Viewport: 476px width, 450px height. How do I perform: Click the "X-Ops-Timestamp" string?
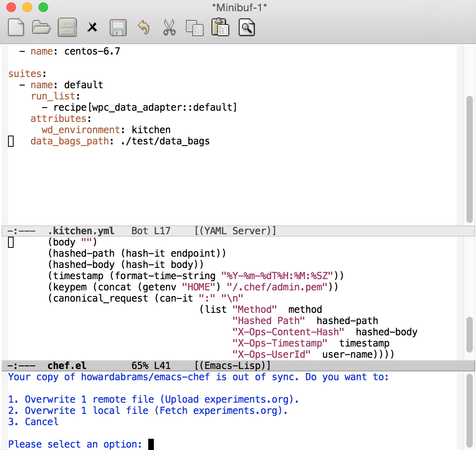[280, 343]
